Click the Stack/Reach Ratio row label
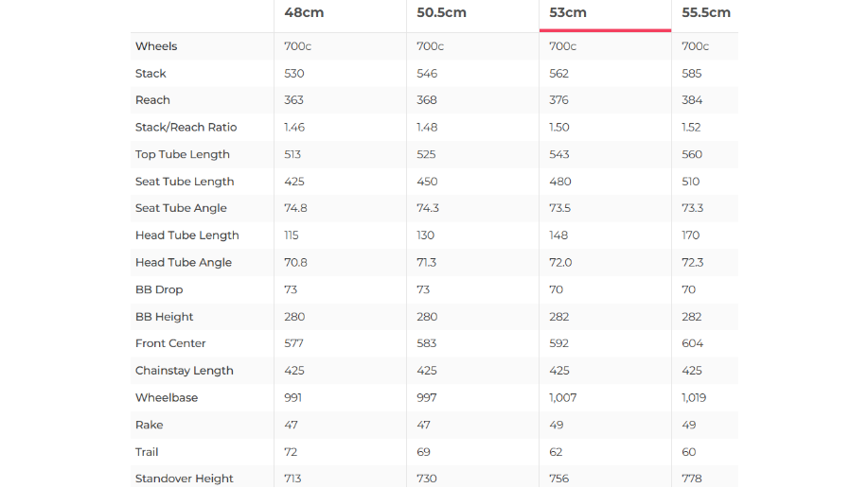868x488 pixels. [186, 128]
